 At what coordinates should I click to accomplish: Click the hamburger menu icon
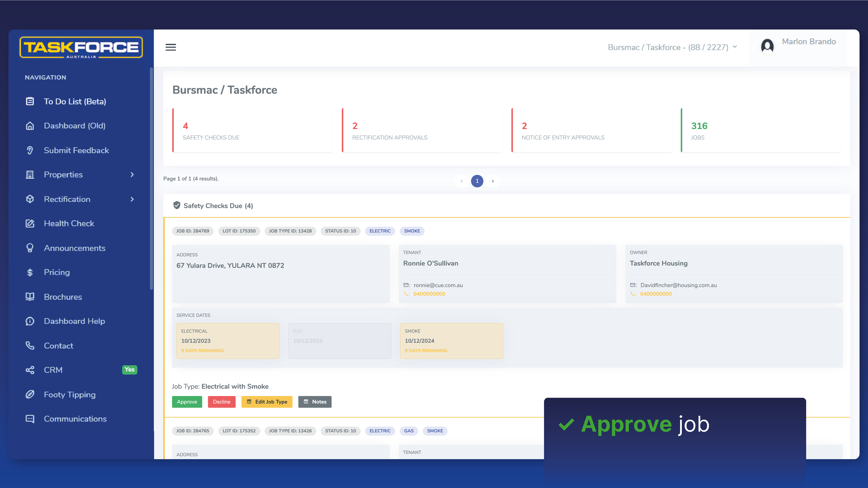click(x=171, y=47)
